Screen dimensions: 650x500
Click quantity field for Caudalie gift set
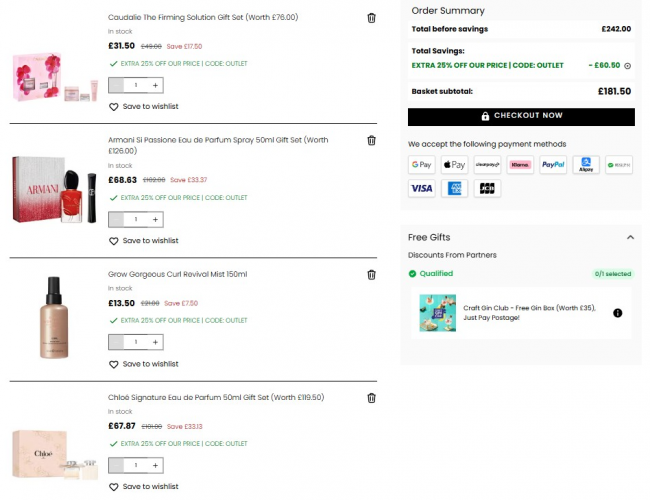click(135, 85)
